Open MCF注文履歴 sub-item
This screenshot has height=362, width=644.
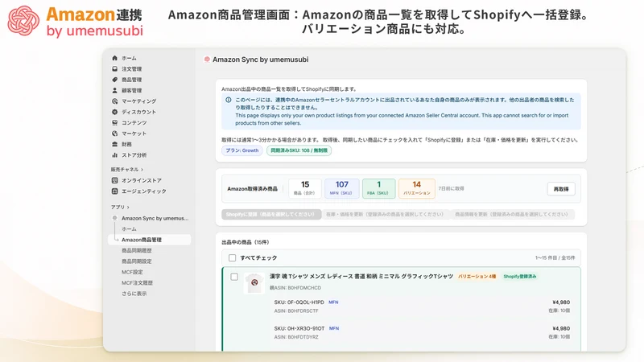tap(137, 283)
